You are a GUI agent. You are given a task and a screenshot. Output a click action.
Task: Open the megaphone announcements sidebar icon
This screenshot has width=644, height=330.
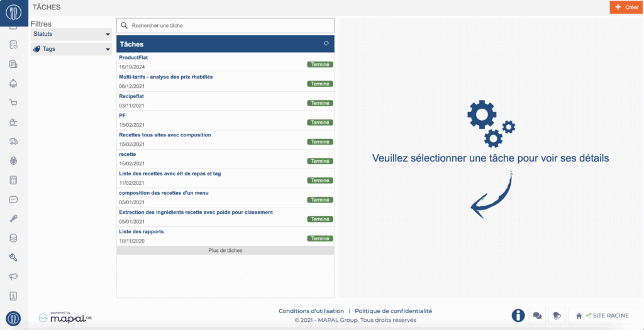(x=13, y=277)
